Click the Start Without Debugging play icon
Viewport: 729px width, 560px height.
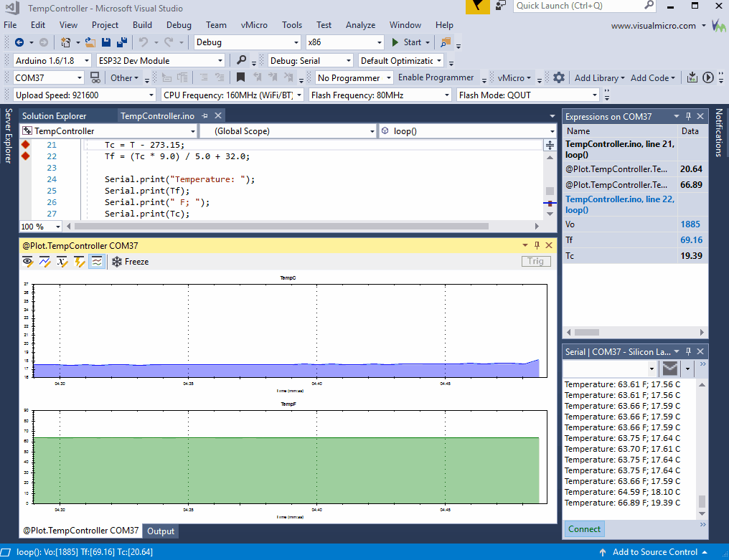coord(707,77)
